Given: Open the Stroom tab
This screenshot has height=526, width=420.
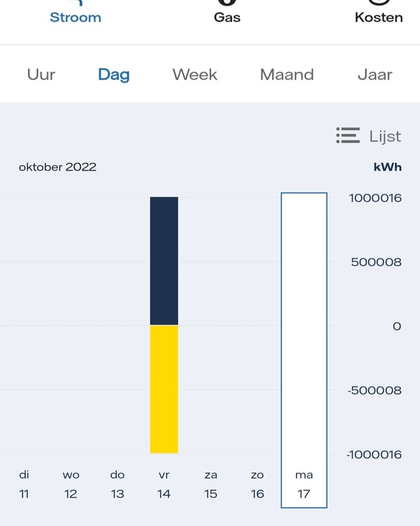Looking at the screenshot, I should 76,16.
